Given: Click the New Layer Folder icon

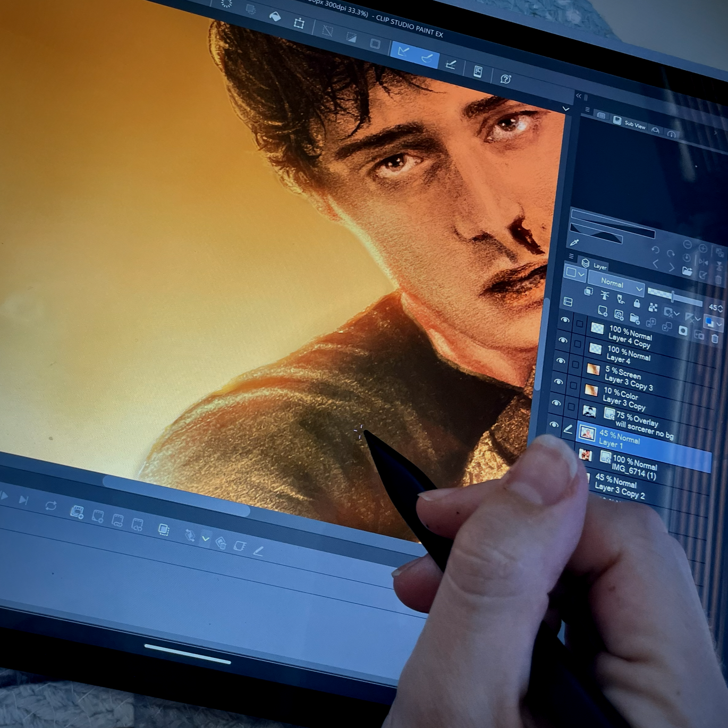Looking at the screenshot, I should point(634,318).
